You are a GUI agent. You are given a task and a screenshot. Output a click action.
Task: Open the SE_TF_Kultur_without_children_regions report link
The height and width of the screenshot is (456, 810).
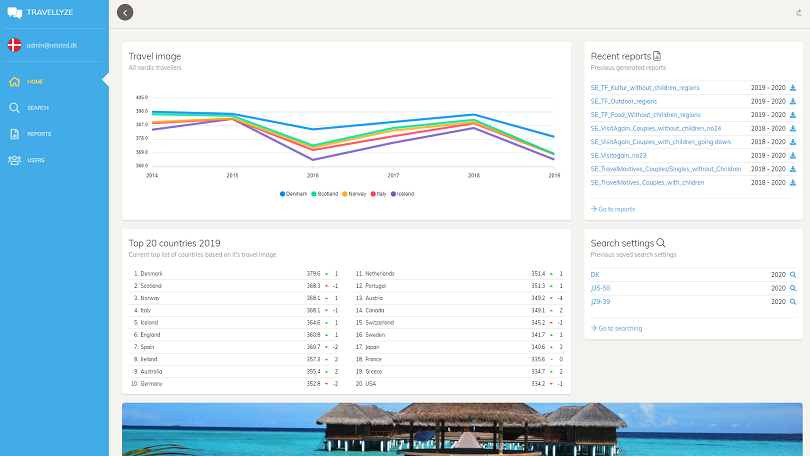pos(645,88)
